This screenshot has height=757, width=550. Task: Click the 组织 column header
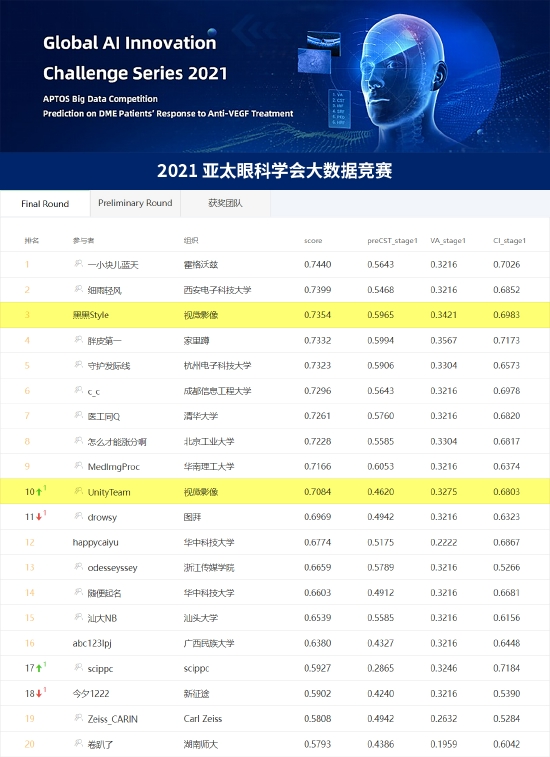click(x=191, y=240)
